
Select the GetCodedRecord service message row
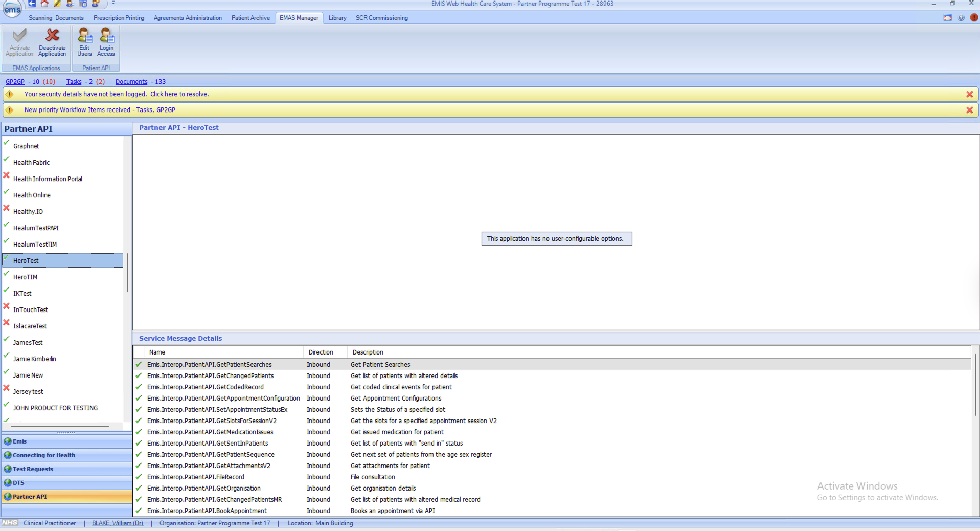(x=206, y=387)
